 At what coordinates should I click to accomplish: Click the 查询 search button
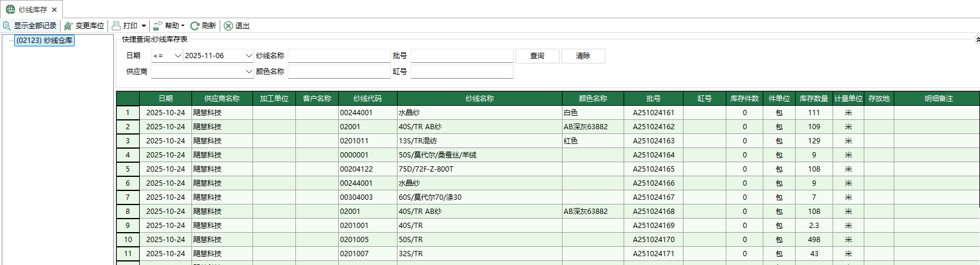coord(537,56)
